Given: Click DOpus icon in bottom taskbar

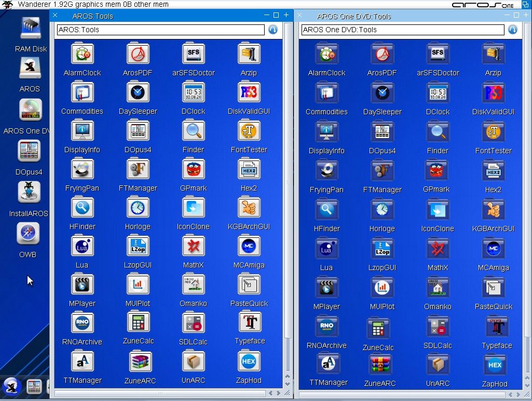Looking at the screenshot, I should click(34, 387).
